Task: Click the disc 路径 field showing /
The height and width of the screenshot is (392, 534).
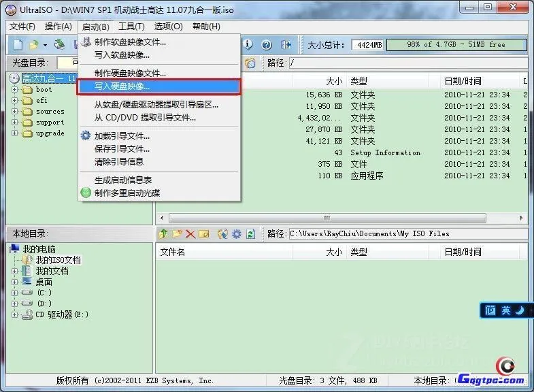Action: [x=409, y=63]
